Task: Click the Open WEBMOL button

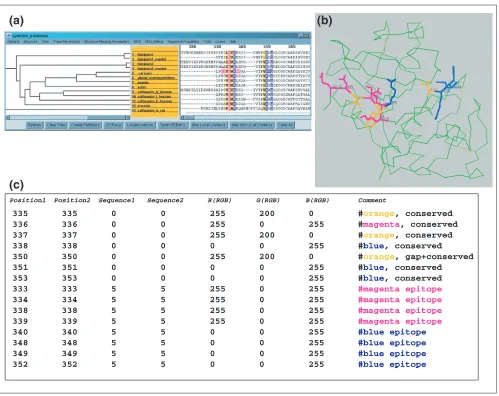Action: coord(173,125)
